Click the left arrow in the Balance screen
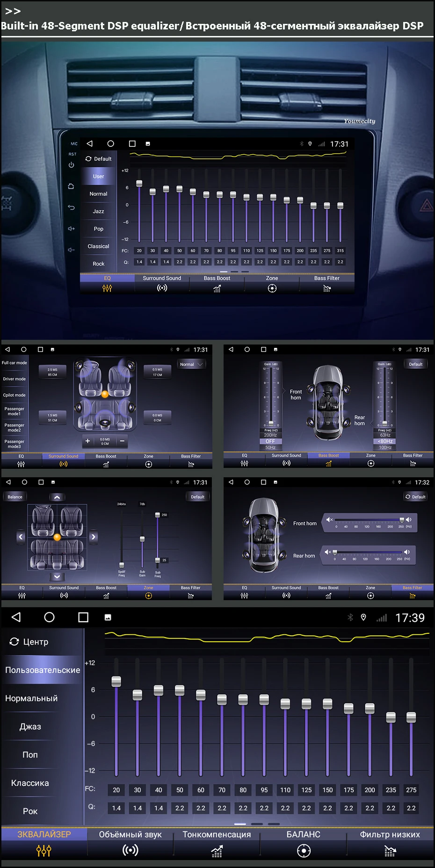Viewport: 435px width, 868px height. (21, 537)
